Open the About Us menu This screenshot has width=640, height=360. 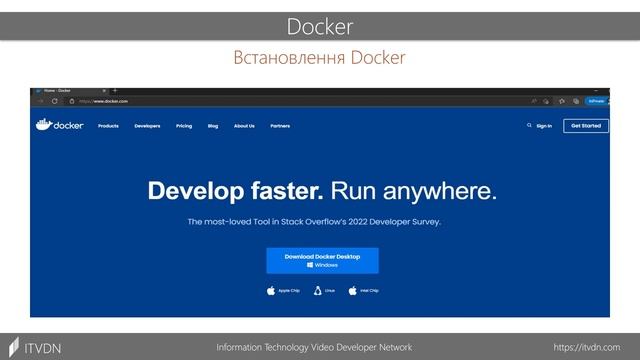click(244, 126)
